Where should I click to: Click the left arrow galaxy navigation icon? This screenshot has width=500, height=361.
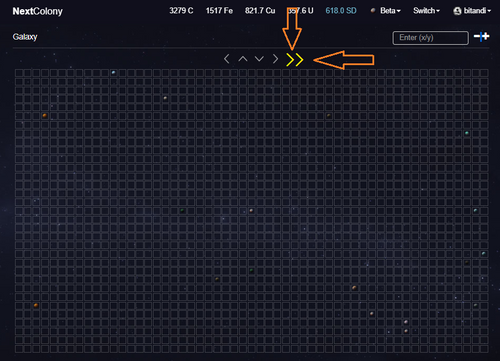coord(227,59)
